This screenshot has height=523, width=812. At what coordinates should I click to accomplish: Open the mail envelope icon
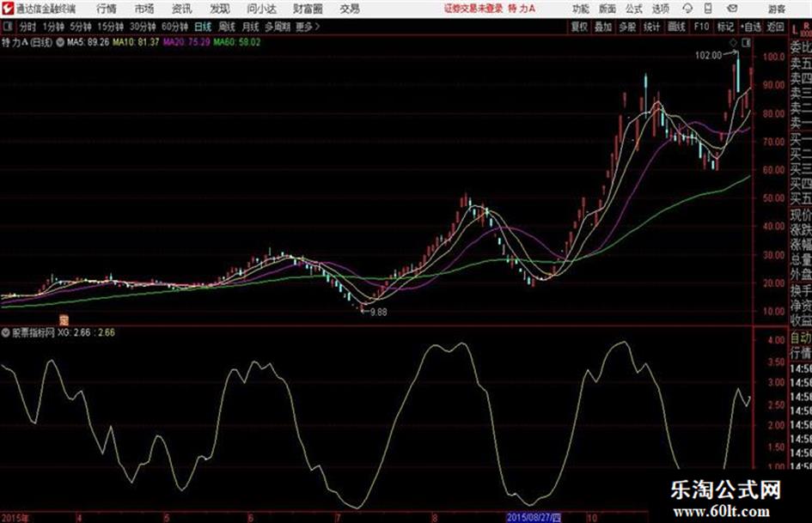tap(732, 9)
